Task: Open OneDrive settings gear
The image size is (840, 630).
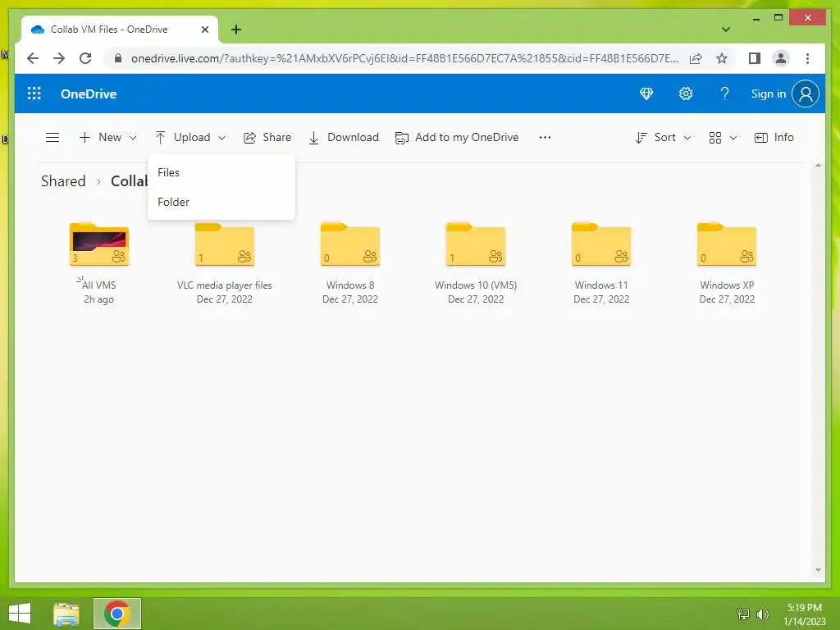Action: click(686, 94)
